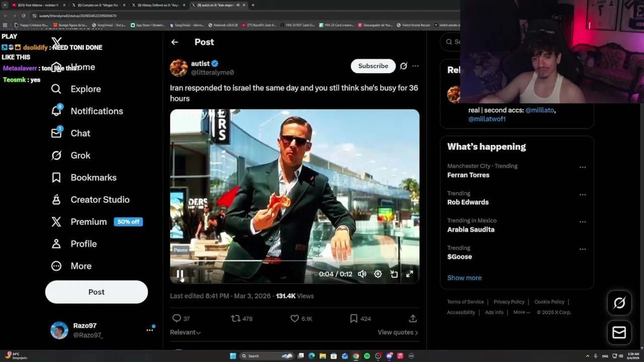Open floating Grok button
Screen dimensions: 644x362
619,303
